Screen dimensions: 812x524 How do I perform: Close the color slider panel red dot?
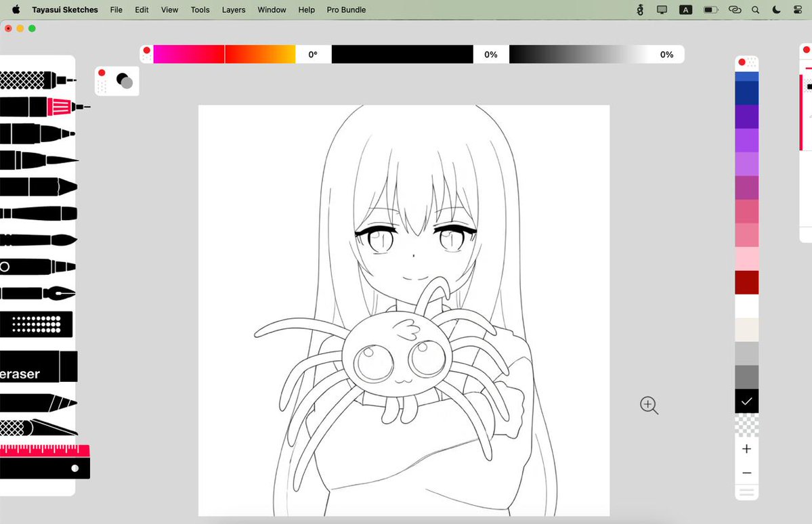coord(146,50)
